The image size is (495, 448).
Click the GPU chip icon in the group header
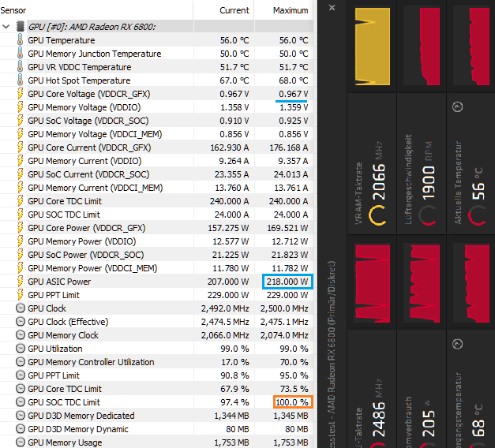point(21,27)
